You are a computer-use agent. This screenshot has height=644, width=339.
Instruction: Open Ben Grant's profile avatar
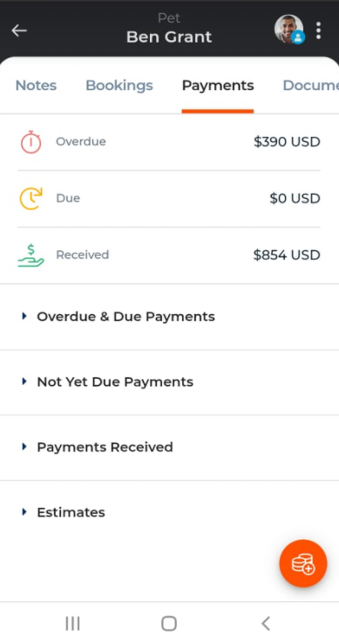pyautogui.click(x=289, y=30)
